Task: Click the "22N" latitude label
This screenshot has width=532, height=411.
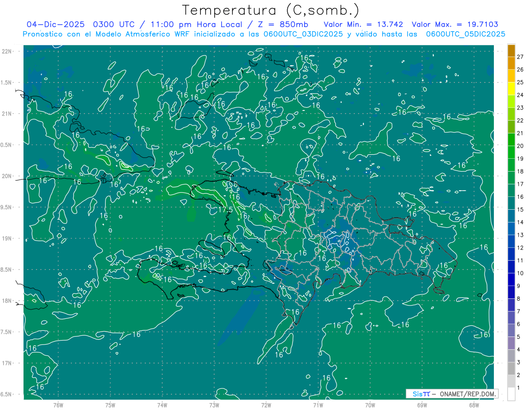Action: coord(7,51)
